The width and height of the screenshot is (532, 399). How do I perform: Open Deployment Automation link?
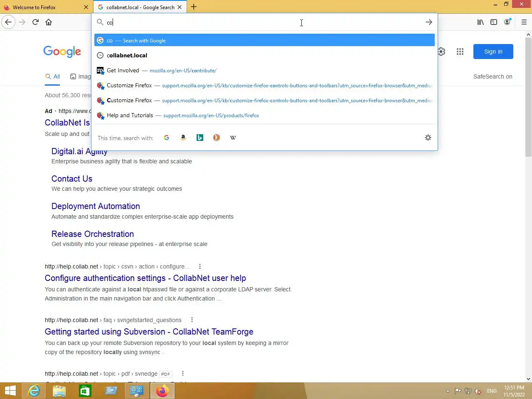pos(96,206)
